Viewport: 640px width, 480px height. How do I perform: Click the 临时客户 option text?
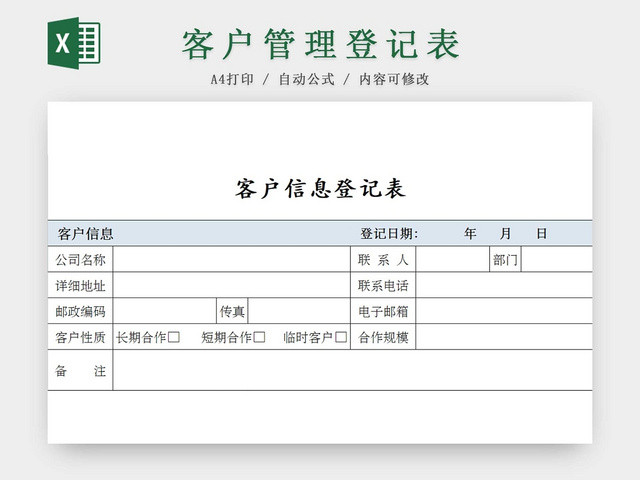point(308,337)
